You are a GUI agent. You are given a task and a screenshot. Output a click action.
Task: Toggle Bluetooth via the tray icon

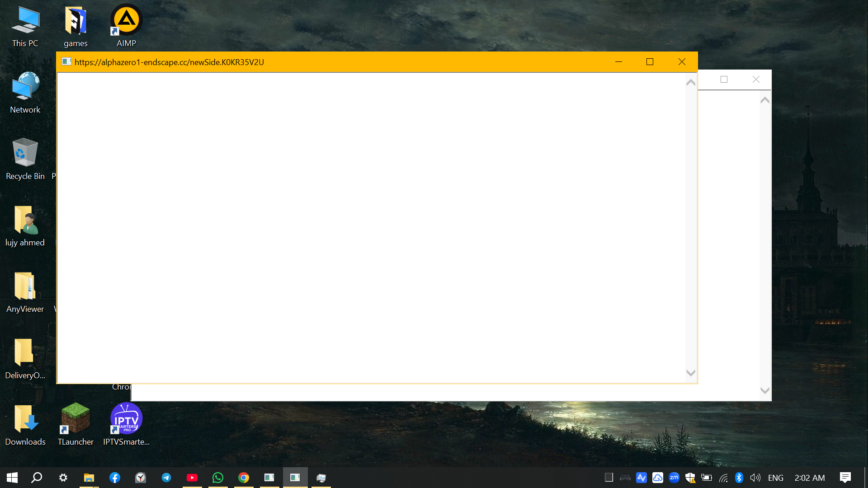point(740,478)
